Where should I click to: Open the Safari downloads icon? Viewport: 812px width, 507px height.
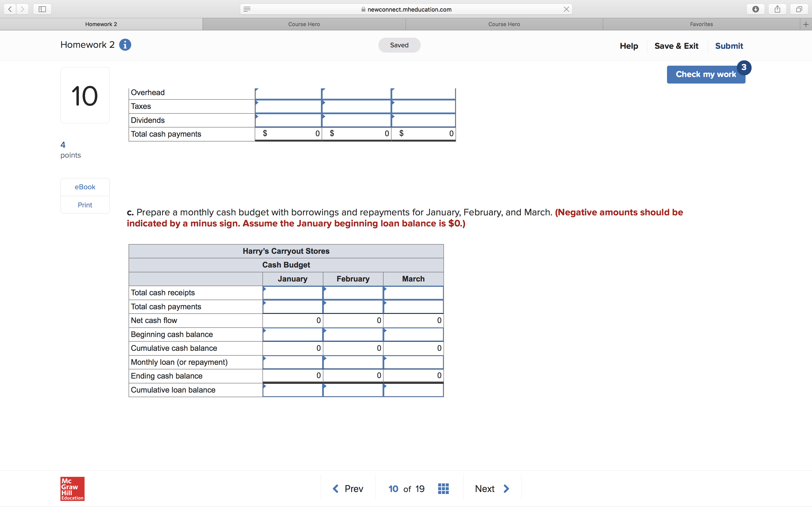point(755,9)
